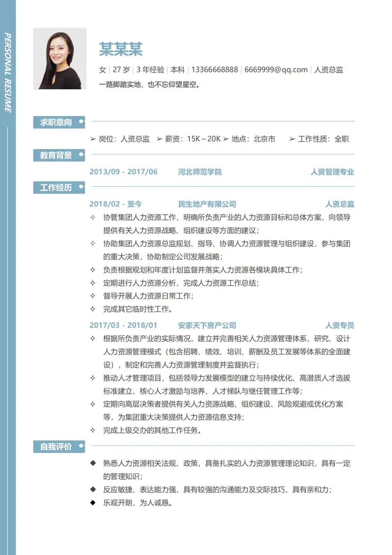Click the date range 2018/02 - 至今
This screenshot has width=392, height=555.
116,204
